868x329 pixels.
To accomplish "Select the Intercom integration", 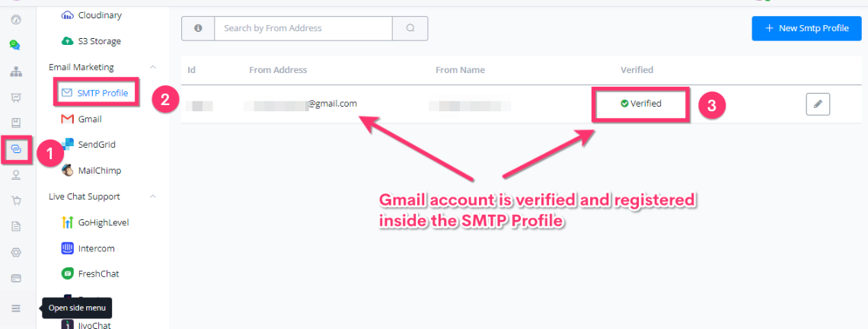I will (x=88, y=248).
